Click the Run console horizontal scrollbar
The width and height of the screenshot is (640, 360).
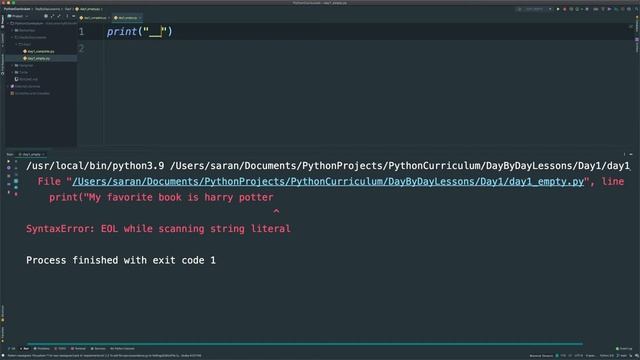[304, 344]
